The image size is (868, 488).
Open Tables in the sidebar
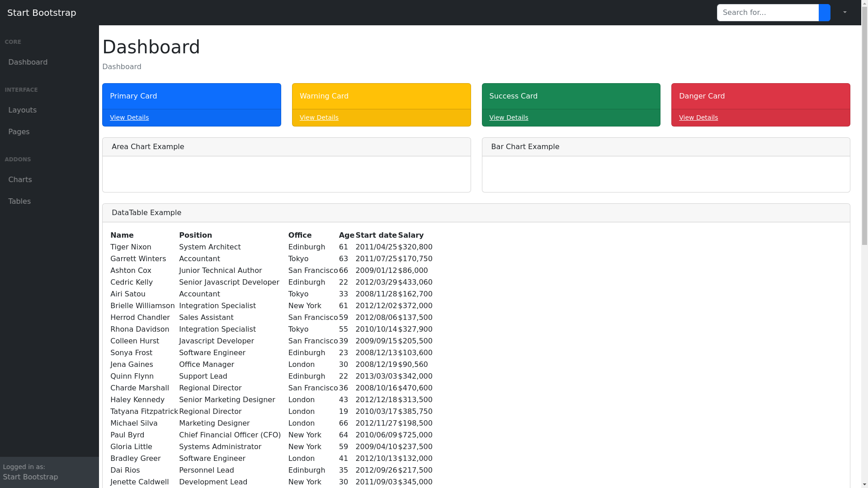(x=49, y=202)
